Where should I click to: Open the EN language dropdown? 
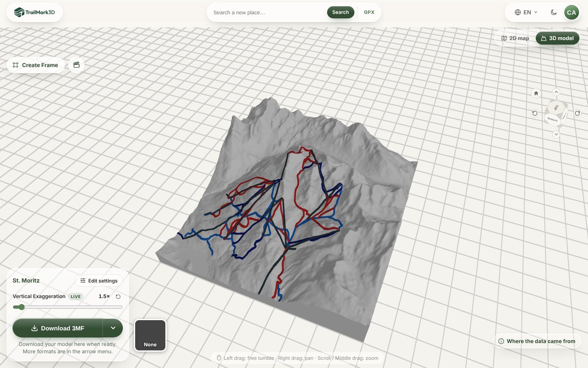(526, 12)
